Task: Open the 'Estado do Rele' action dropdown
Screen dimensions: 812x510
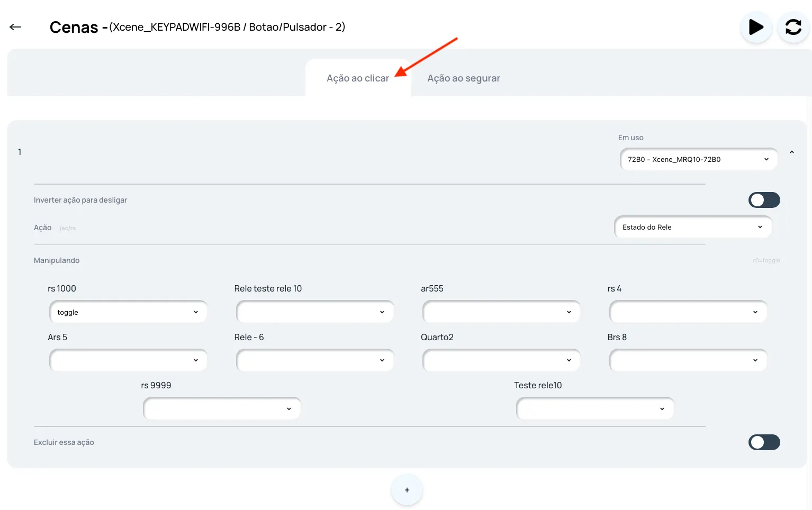Action: click(693, 227)
